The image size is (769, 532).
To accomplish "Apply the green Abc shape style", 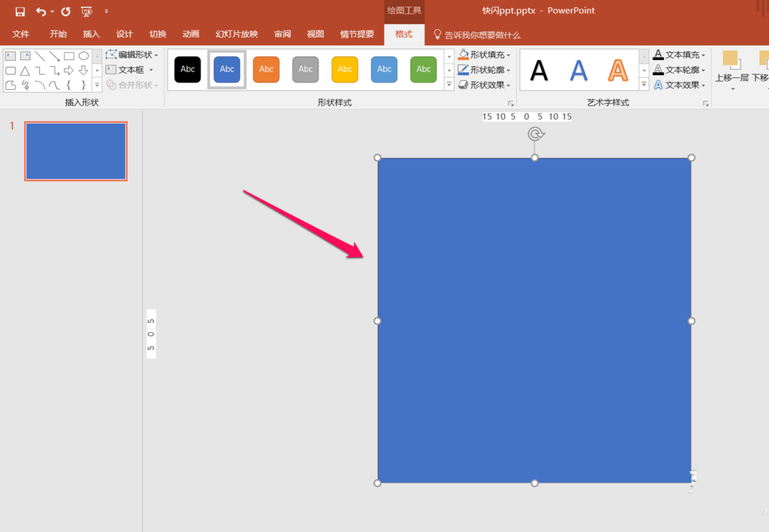I will click(x=424, y=69).
